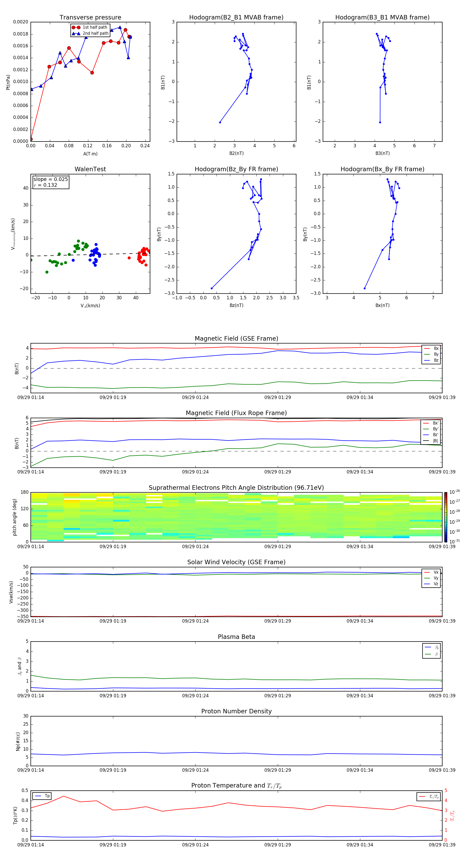
Task: Select 'By' in the GSE magnetic field legend
Action: click(431, 354)
